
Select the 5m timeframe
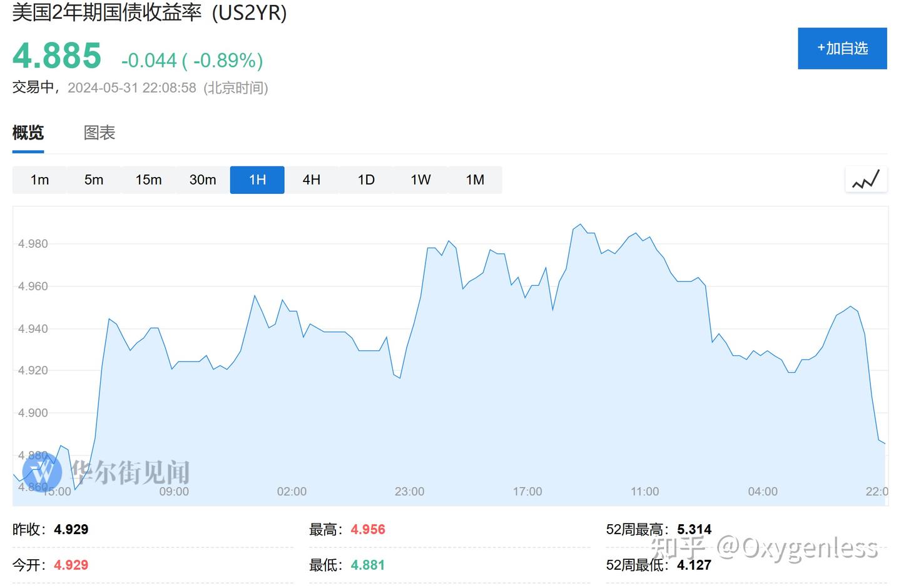click(94, 180)
